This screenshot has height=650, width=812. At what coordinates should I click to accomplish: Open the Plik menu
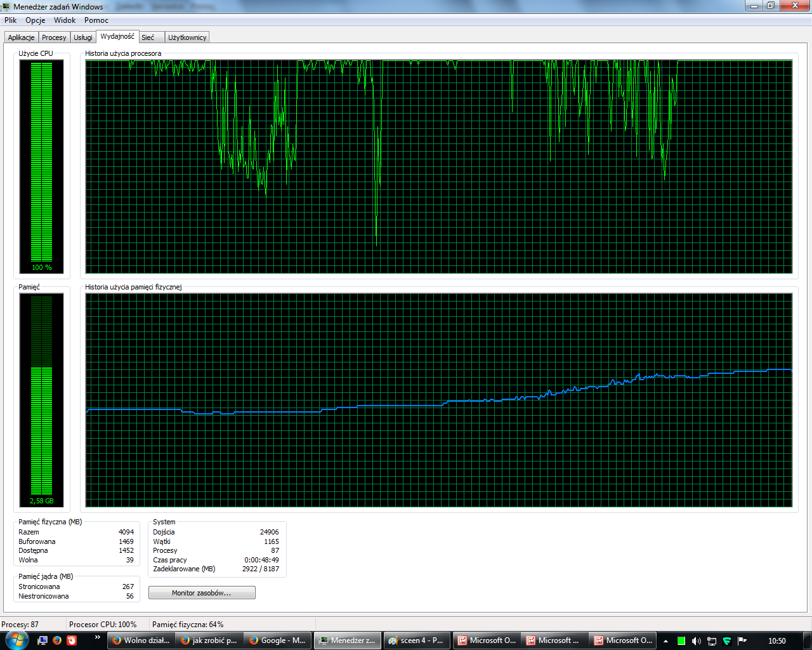tap(11, 20)
